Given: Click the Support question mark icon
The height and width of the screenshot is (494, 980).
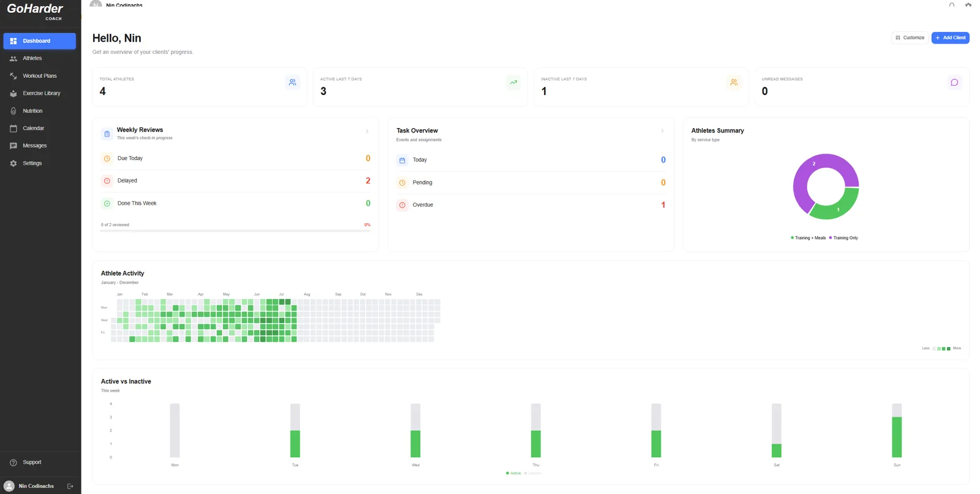Looking at the screenshot, I should tap(13, 463).
